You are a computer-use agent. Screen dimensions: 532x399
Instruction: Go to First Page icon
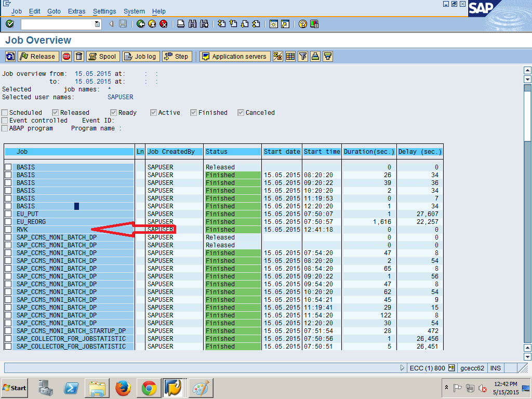click(221, 24)
